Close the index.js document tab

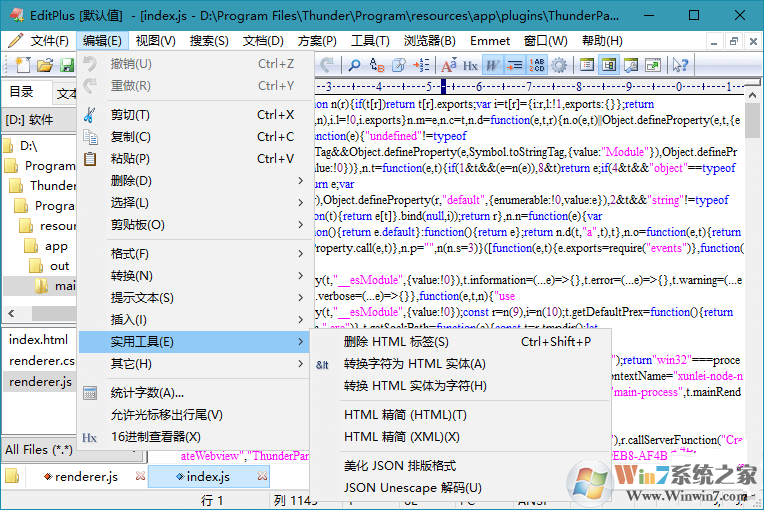(263, 476)
